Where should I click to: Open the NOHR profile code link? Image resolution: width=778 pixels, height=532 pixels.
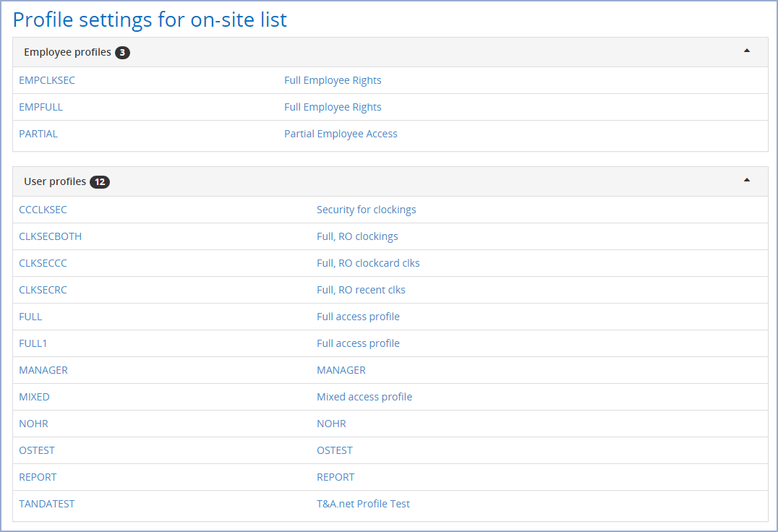tap(34, 424)
